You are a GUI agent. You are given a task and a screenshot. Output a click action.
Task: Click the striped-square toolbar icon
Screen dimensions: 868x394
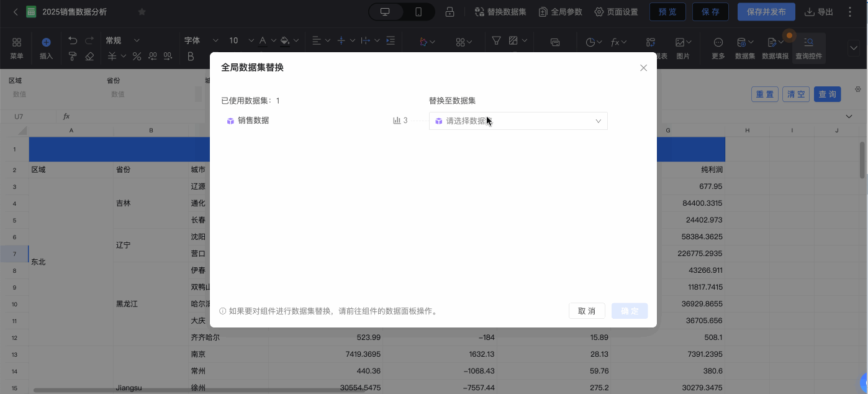click(x=513, y=40)
